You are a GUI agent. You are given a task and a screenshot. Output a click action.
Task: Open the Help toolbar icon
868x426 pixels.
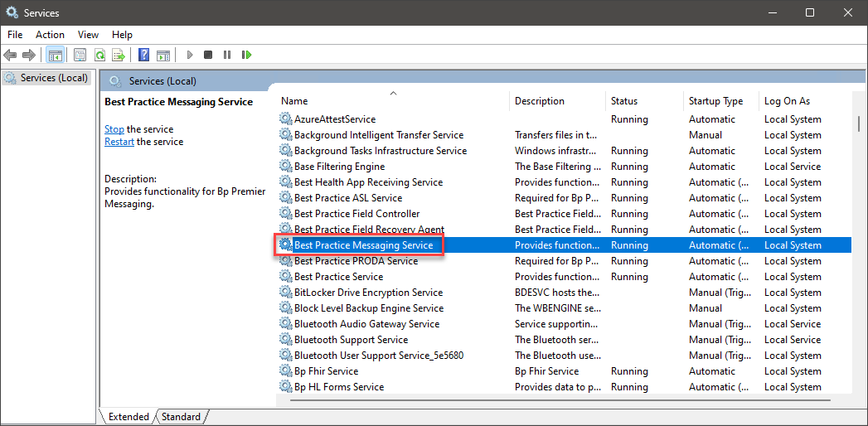pos(144,55)
